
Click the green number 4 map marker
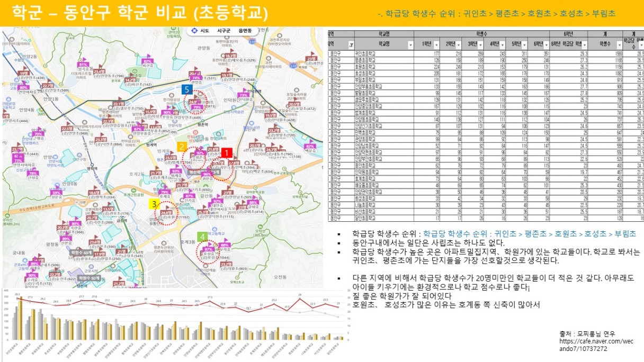coord(202,236)
